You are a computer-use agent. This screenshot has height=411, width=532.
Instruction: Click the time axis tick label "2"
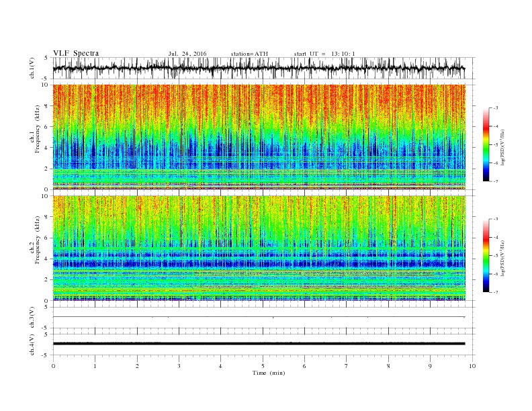[x=137, y=366]
